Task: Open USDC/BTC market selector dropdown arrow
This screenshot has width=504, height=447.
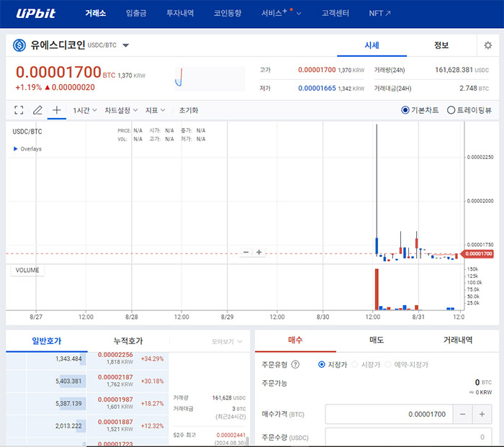Action: click(126, 45)
